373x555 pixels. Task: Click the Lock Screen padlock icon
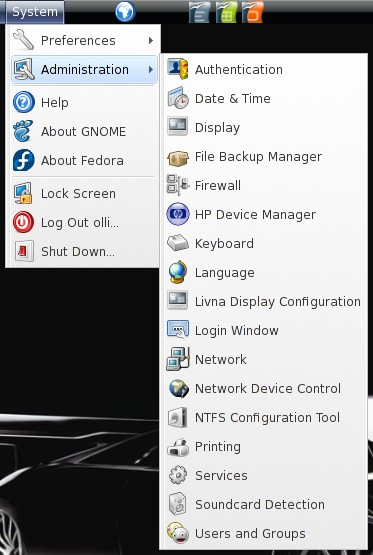click(23, 193)
